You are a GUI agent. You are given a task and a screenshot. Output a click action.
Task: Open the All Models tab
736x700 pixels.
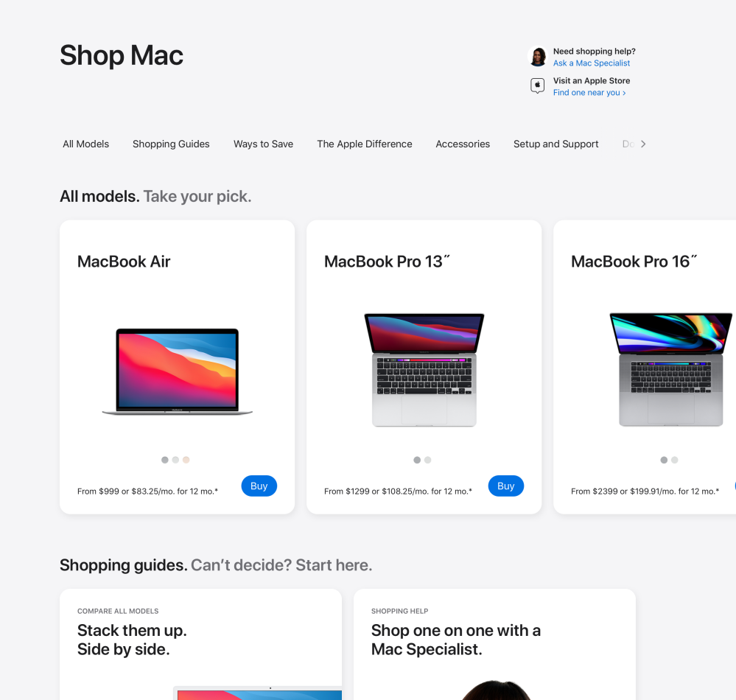(86, 144)
